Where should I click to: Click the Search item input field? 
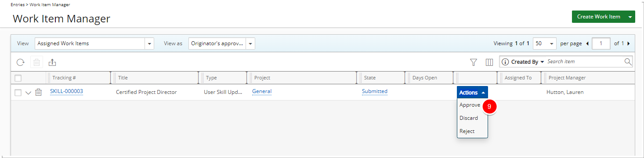(x=585, y=62)
